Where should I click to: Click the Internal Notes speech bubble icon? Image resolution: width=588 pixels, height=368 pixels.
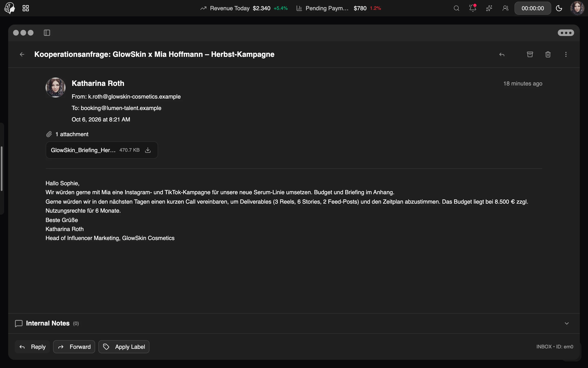pyautogui.click(x=19, y=323)
